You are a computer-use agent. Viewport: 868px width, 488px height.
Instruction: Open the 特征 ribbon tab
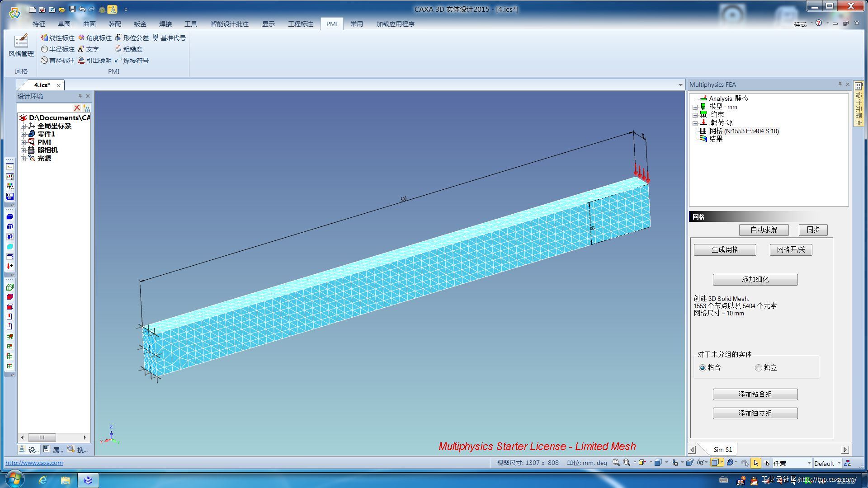[x=39, y=24]
